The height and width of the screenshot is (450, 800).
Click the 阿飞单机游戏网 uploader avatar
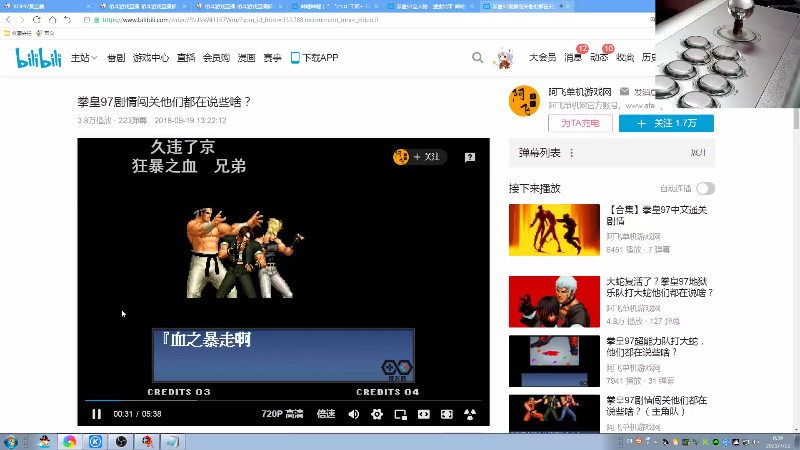(524, 101)
